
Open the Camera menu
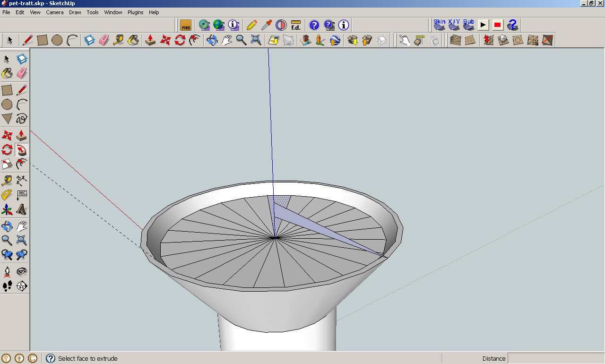tap(55, 12)
